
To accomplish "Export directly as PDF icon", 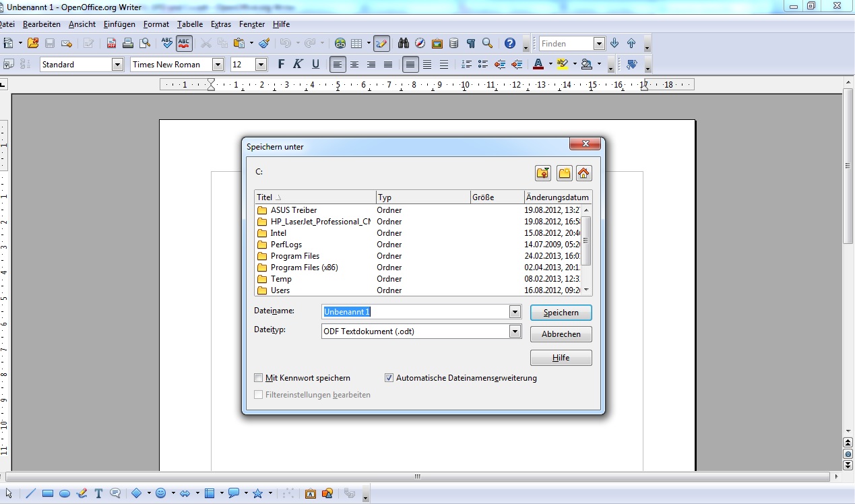I will (111, 43).
